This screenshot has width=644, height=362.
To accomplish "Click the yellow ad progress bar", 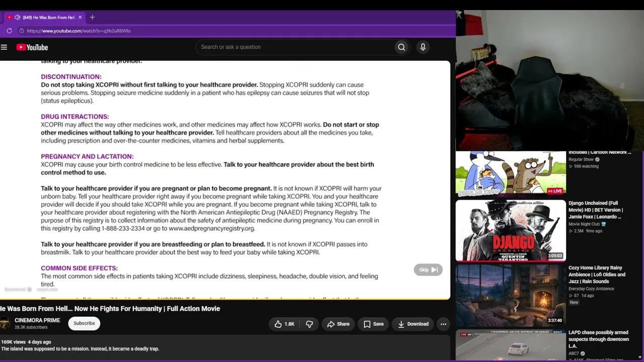I will click(225, 299).
